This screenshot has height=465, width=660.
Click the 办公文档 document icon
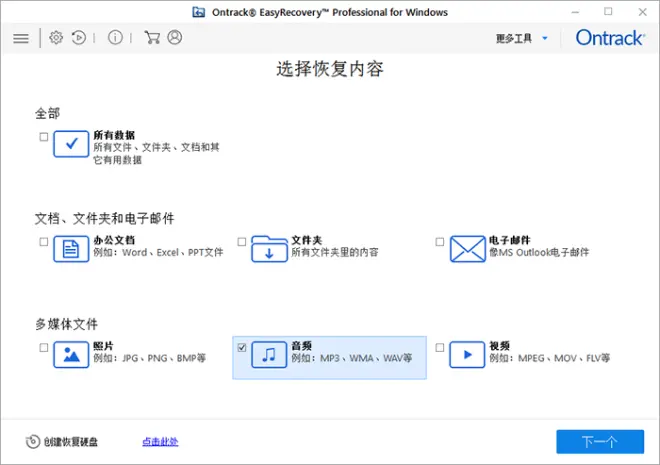click(71, 249)
